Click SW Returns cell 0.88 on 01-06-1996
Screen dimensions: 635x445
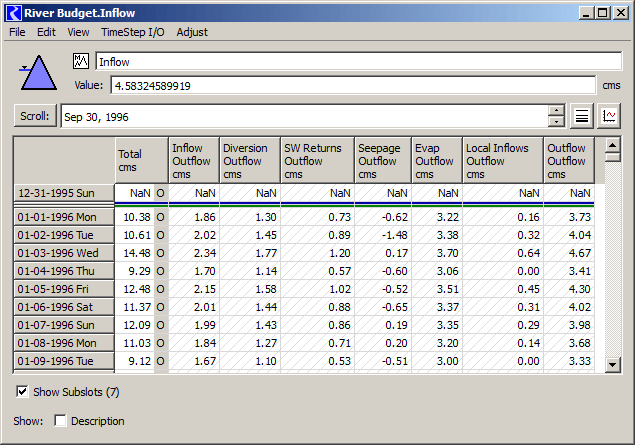point(318,307)
